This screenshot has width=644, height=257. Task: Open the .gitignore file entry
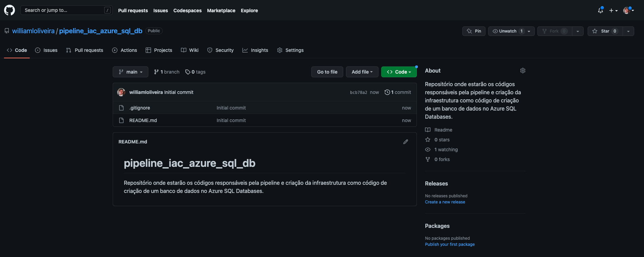click(140, 108)
